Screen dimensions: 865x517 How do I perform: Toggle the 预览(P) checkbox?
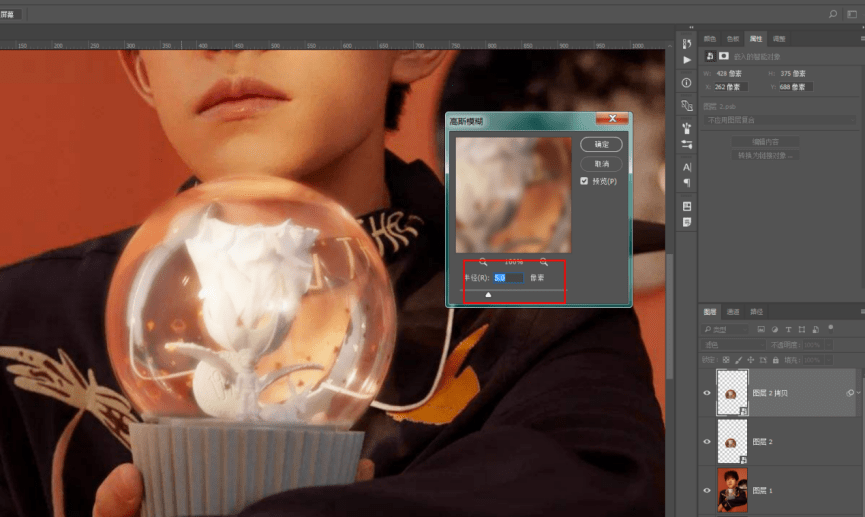coord(584,181)
